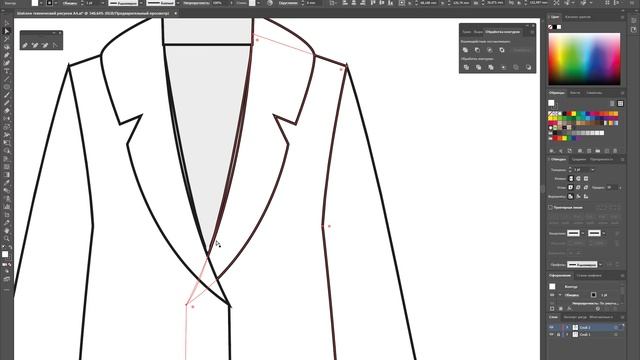Open the end arrowhead dropdown

click(604, 233)
